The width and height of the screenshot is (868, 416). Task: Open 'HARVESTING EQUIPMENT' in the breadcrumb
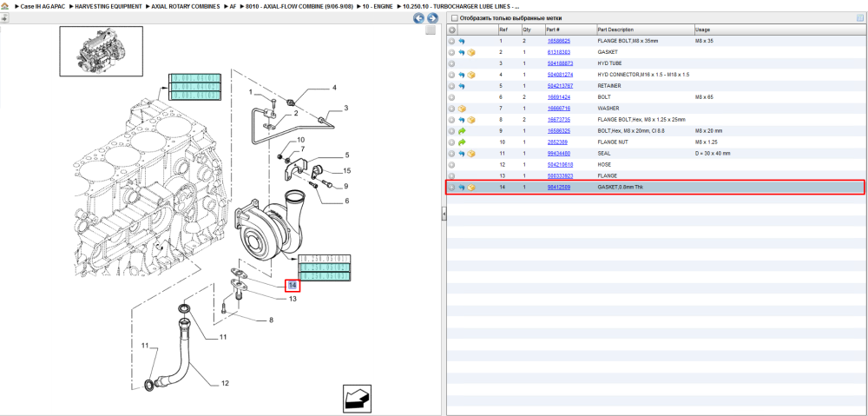pyautogui.click(x=108, y=6)
